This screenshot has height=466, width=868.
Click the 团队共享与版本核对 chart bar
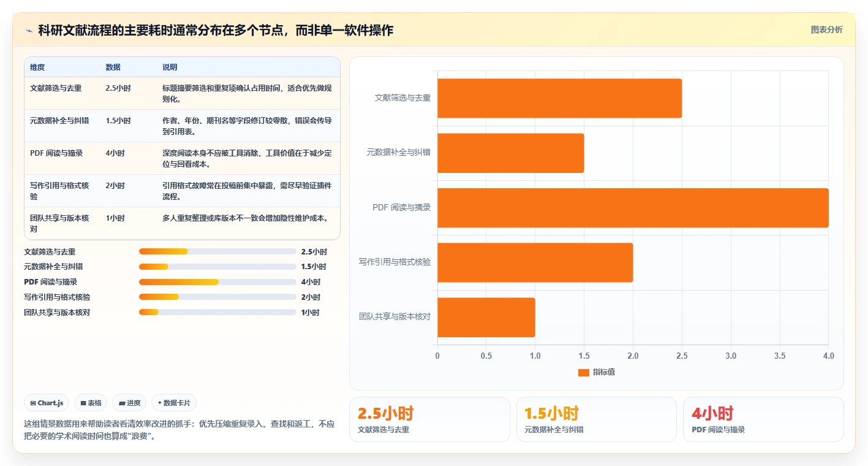point(486,317)
